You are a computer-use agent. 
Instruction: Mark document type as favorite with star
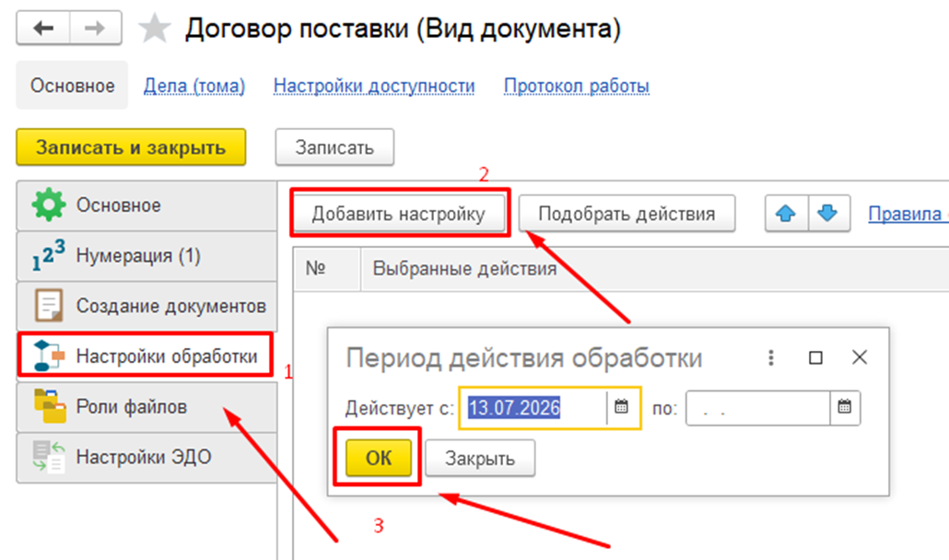(155, 29)
